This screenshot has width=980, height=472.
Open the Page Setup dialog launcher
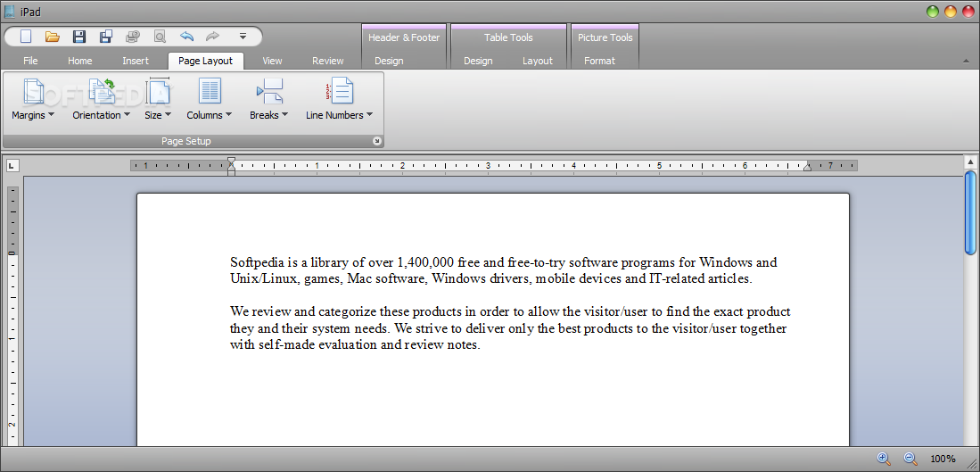(377, 141)
